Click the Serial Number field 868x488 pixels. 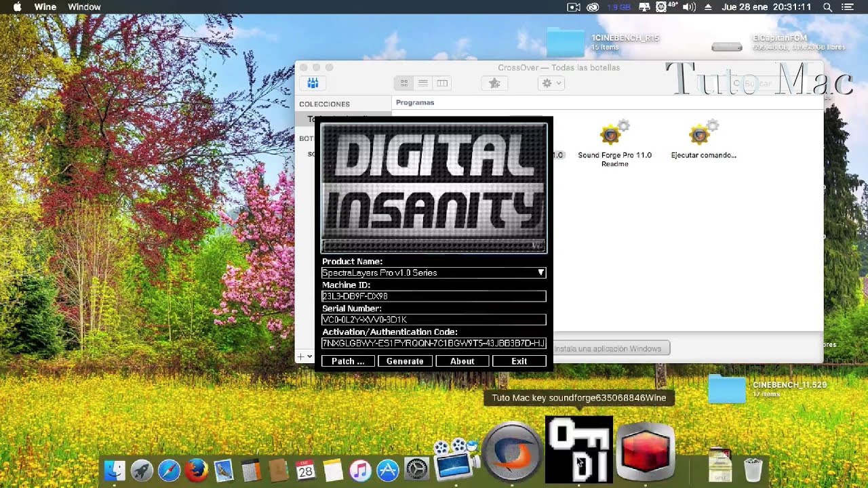434,319
